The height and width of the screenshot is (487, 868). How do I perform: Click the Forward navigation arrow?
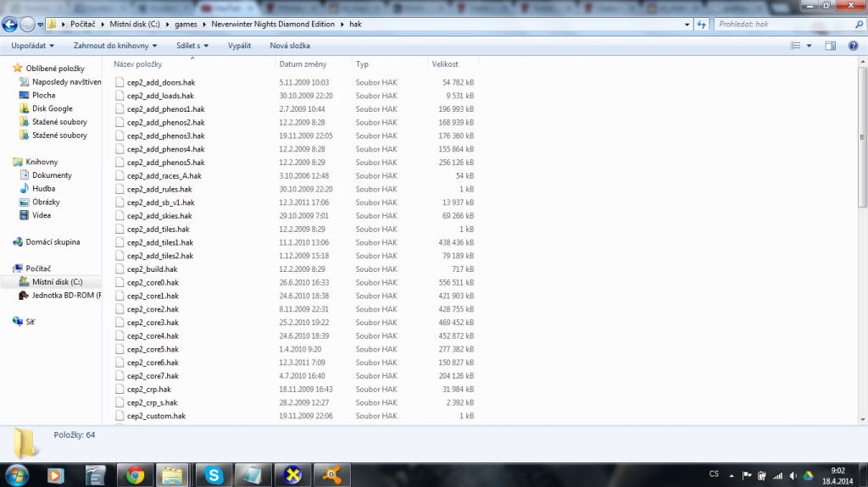[x=27, y=25]
